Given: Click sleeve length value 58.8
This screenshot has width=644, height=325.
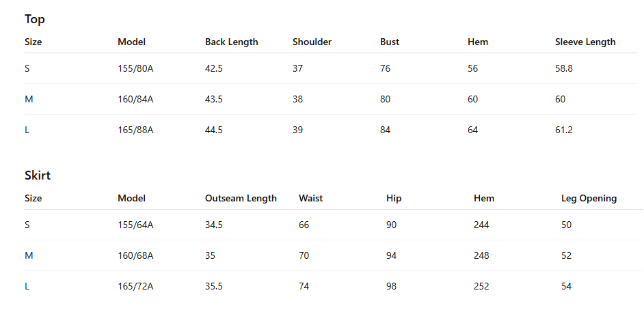Looking at the screenshot, I should click(564, 68).
